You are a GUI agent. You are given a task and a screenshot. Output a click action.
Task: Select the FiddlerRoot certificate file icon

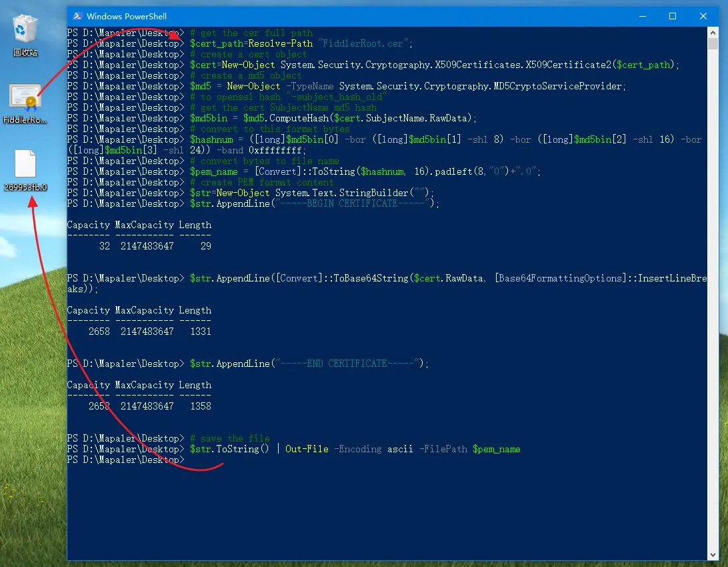[25, 98]
